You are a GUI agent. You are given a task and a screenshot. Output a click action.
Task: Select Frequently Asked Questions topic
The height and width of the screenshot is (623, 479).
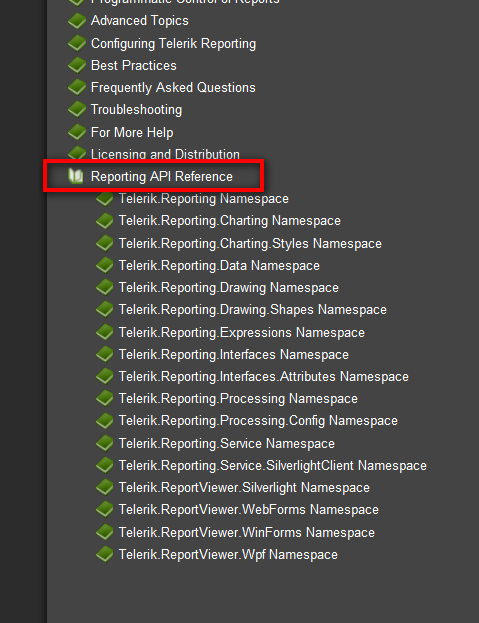pyautogui.click(x=173, y=87)
